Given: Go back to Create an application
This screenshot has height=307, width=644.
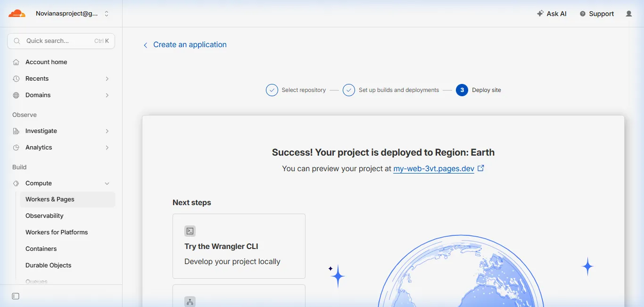Looking at the screenshot, I should (x=190, y=45).
